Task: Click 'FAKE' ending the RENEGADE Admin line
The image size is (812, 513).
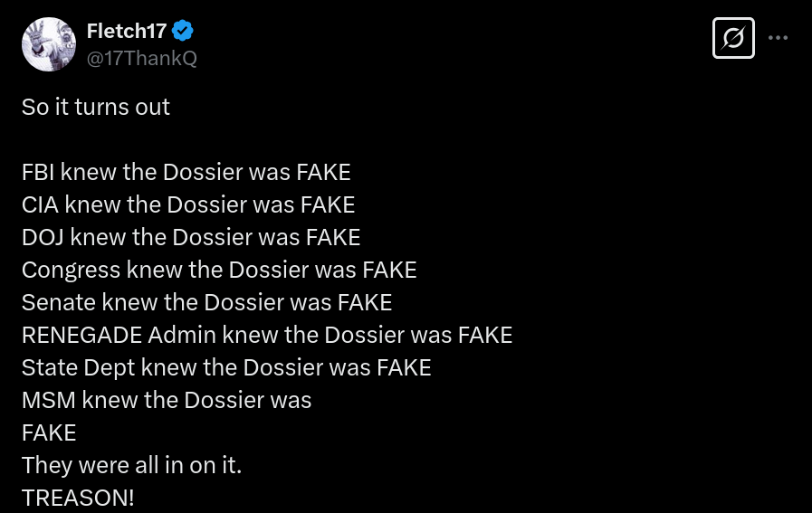Action: [485, 336]
